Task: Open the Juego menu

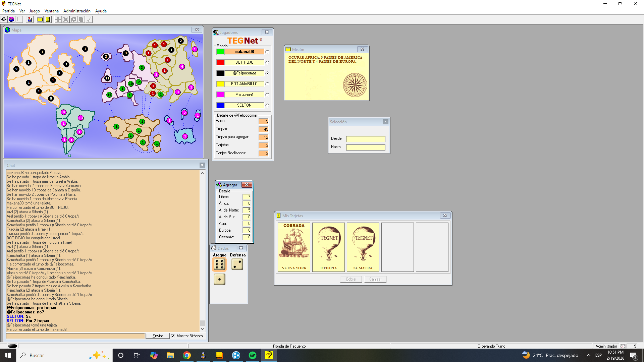Action: (35, 11)
